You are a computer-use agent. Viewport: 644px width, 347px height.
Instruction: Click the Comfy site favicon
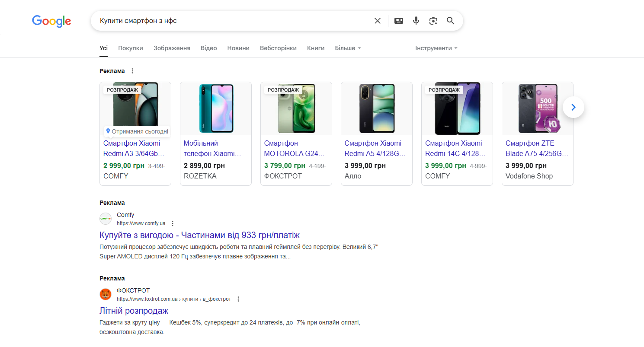click(x=106, y=219)
